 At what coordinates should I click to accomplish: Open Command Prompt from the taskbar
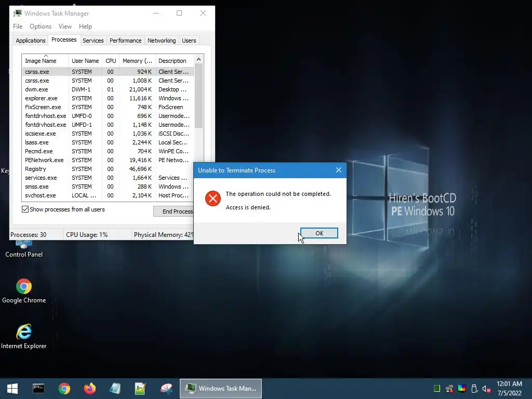click(x=38, y=389)
